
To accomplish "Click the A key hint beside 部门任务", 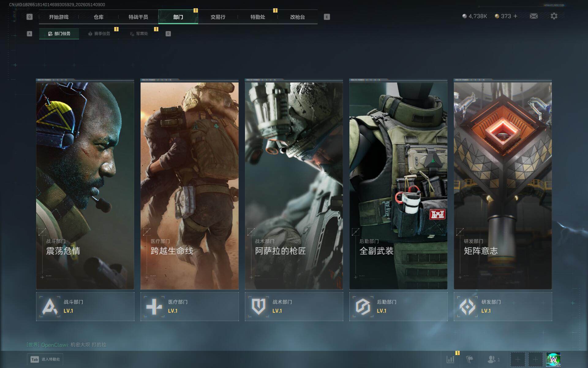I will [x=29, y=34].
